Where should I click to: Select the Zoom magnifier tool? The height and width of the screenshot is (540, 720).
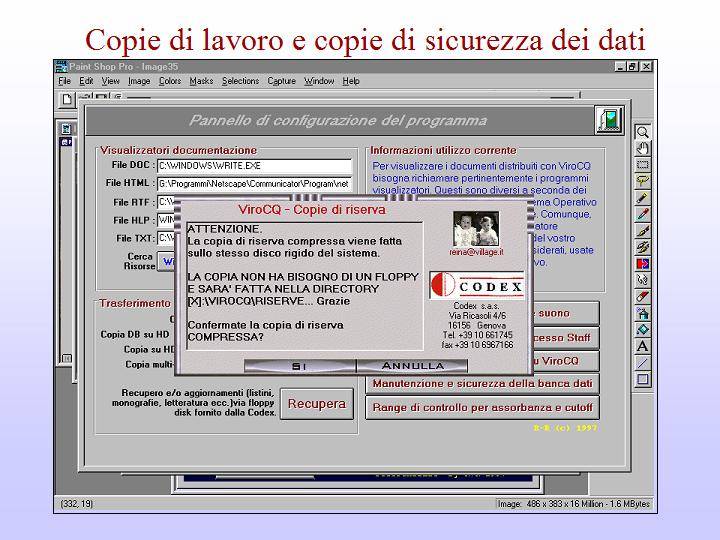pos(642,132)
